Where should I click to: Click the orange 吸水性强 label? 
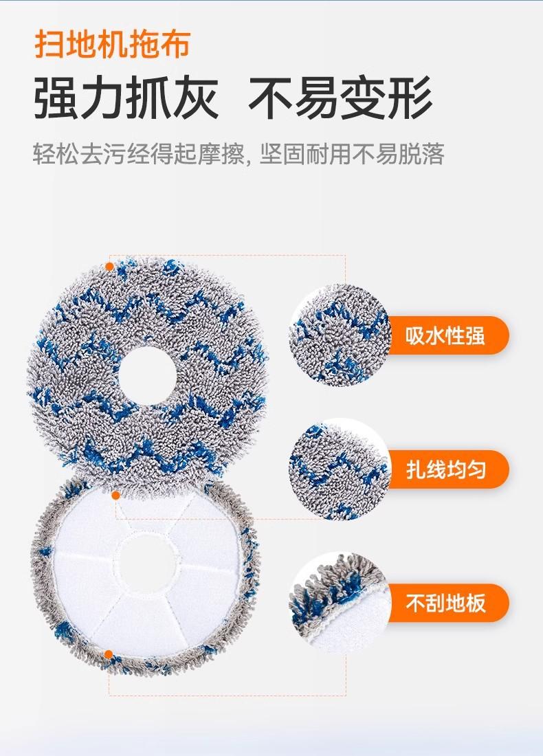(x=447, y=335)
